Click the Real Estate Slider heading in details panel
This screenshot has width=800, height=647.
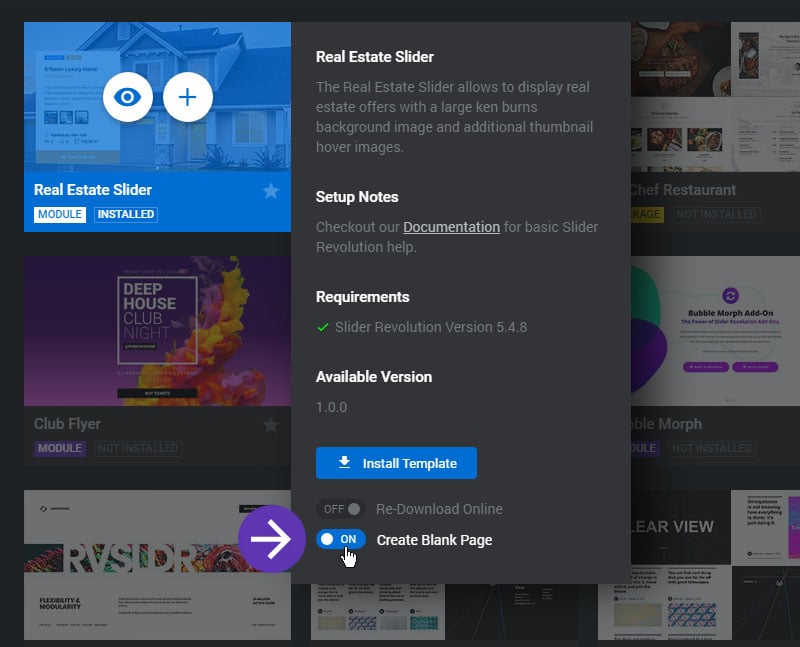(x=374, y=57)
